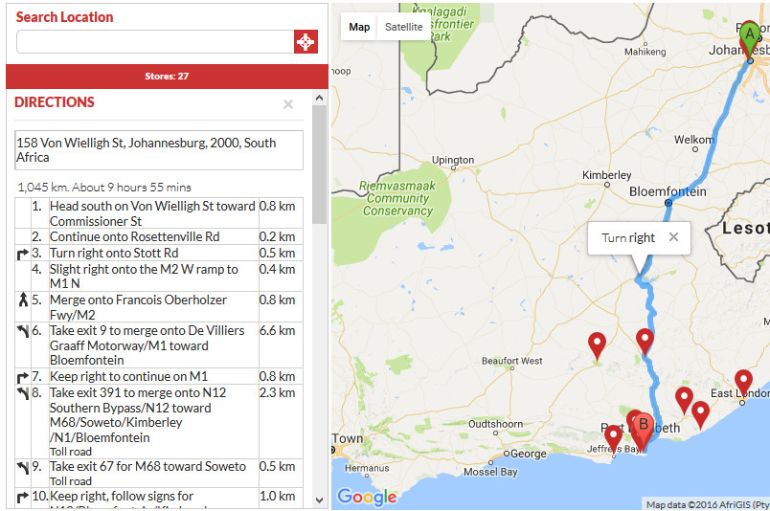This screenshot has height=511, width=770.
Task: Click the Bloemfontein route waypoint dot
Action: click(x=668, y=202)
